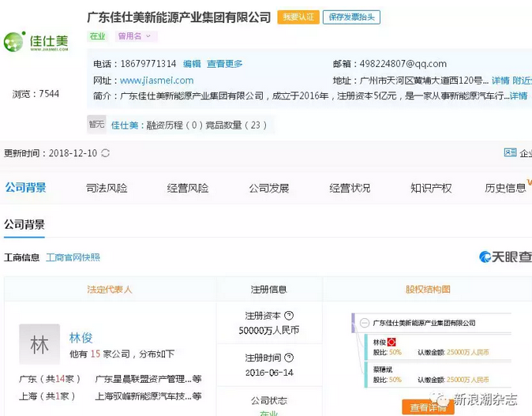Click the 公司背景 section heading
The height and width of the screenshot is (416, 532).
click(24, 224)
